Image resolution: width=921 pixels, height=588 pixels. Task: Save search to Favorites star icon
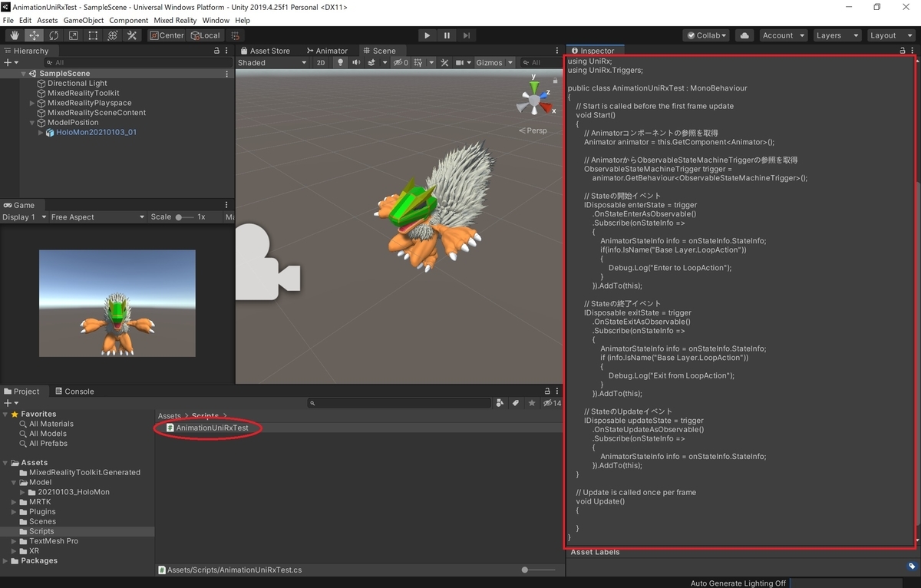pos(532,402)
